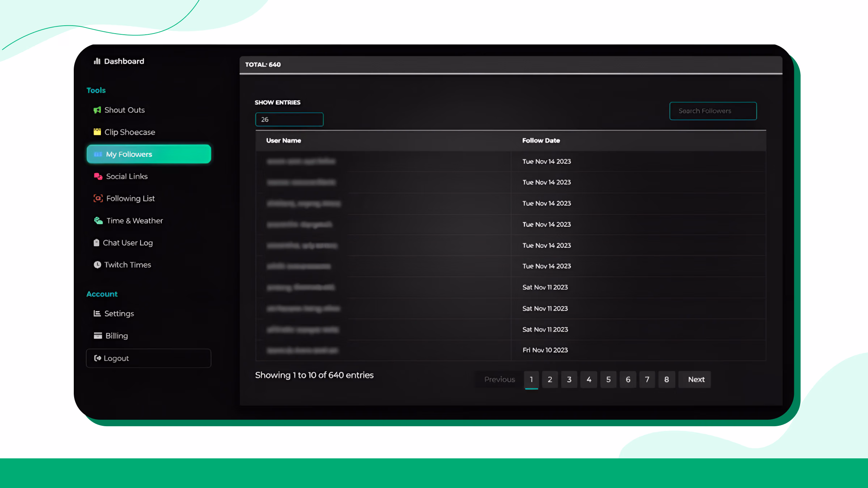Click the Shout Outs megaphone icon
This screenshot has height=488, width=868.
pyautogui.click(x=97, y=110)
